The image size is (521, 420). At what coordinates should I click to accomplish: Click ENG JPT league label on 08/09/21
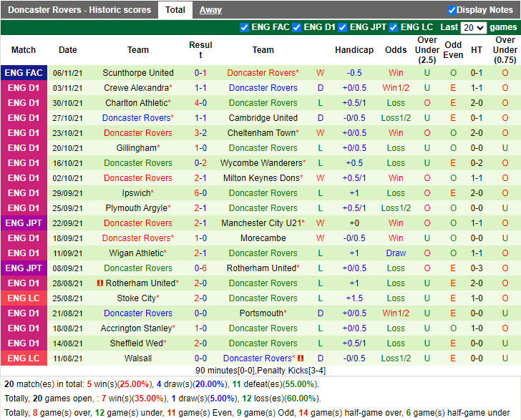pos(24,268)
